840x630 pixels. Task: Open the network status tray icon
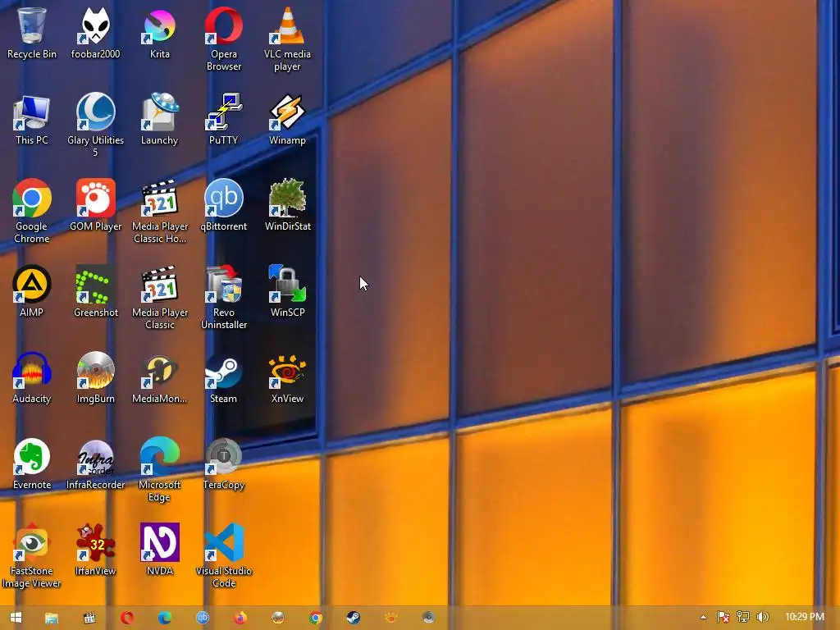tap(743, 617)
